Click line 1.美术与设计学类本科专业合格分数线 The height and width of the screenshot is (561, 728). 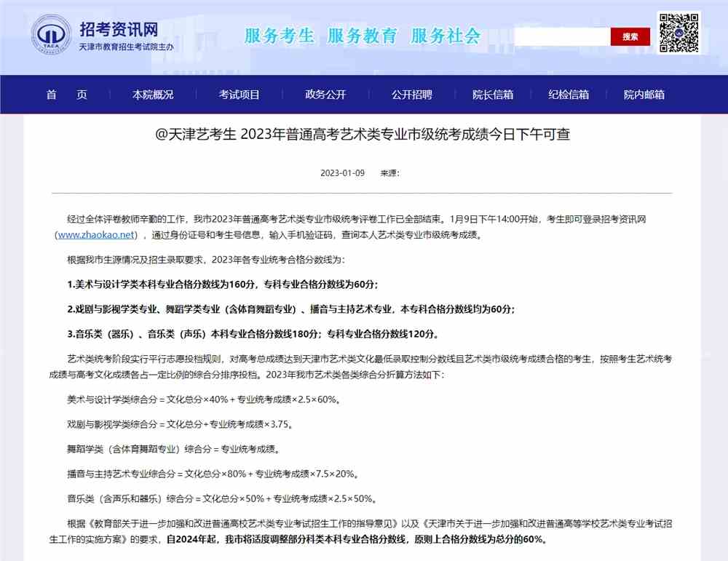pyautogui.click(x=222, y=285)
